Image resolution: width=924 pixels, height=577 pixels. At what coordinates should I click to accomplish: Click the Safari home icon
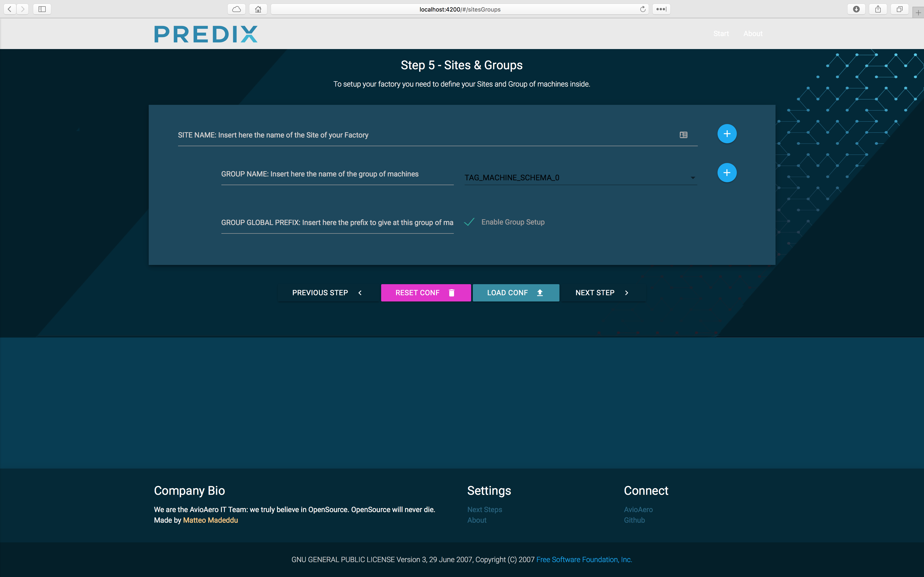258,9
